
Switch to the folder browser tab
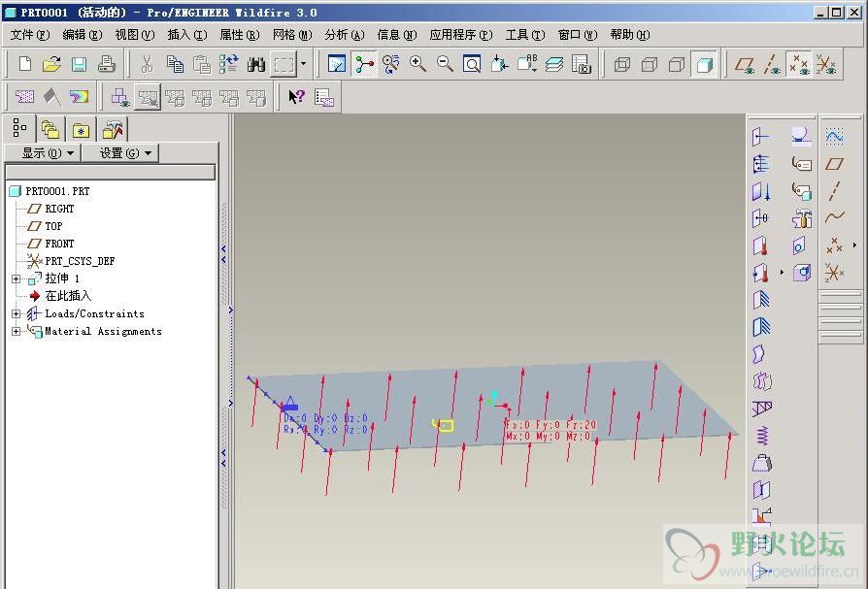click(50, 130)
